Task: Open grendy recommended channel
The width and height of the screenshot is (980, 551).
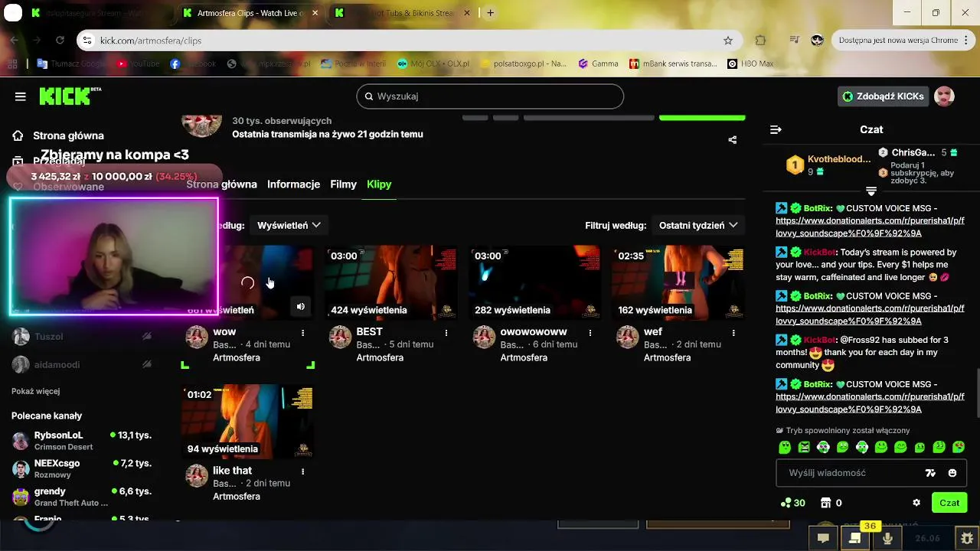Action: [82, 497]
